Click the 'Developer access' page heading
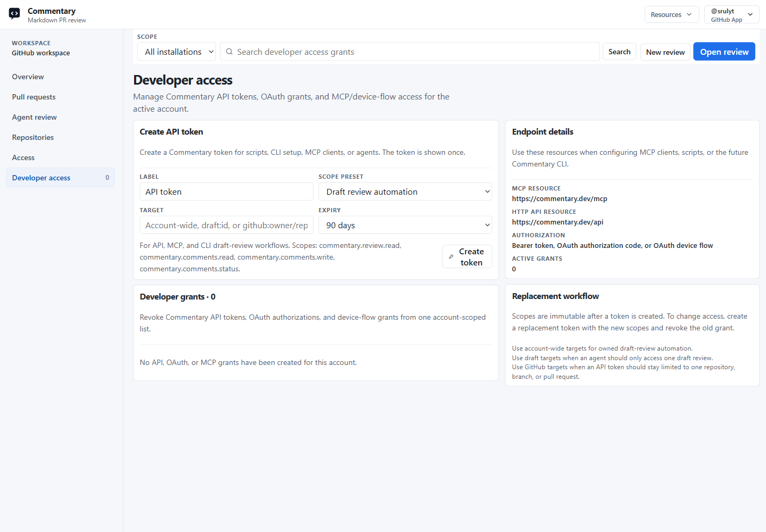Screen dimensions: 766x532 (x=183, y=80)
